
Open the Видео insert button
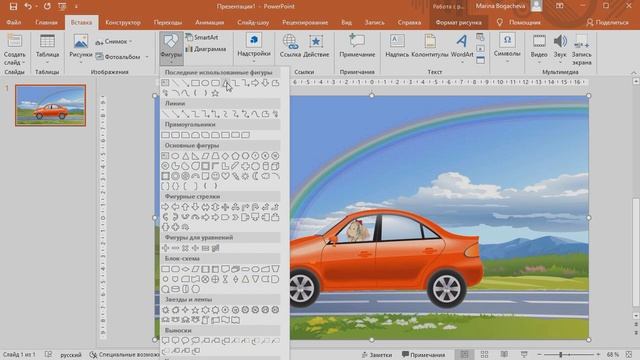click(539, 49)
